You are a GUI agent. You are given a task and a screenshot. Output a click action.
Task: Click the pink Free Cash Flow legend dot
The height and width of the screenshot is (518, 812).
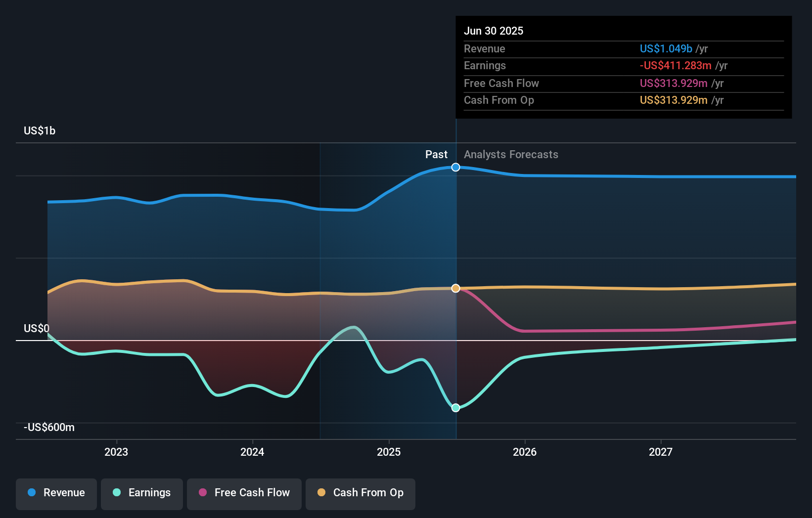tap(203, 492)
